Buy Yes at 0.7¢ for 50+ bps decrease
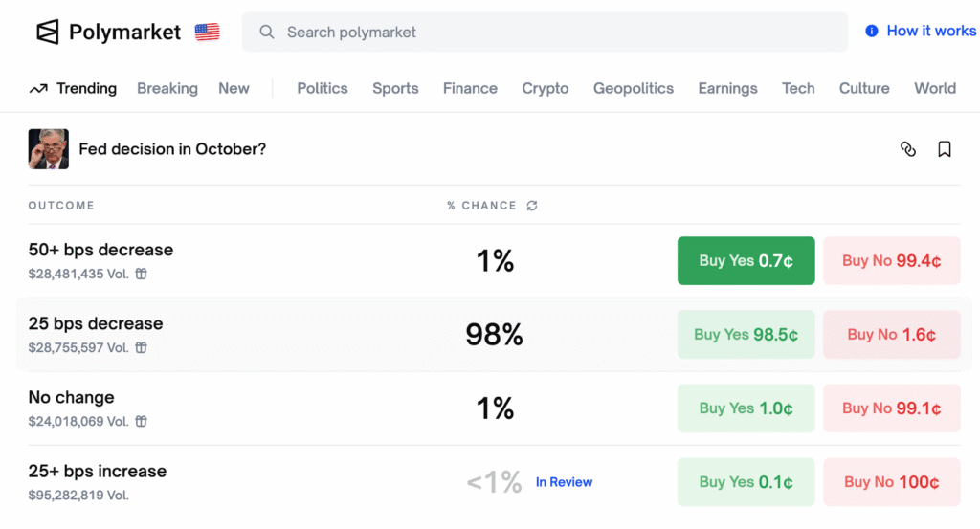 tap(746, 261)
